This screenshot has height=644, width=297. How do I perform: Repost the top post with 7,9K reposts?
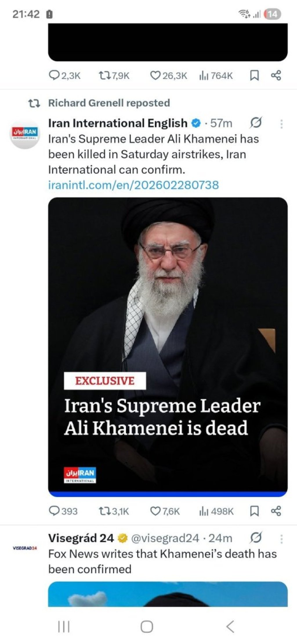tap(114, 76)
